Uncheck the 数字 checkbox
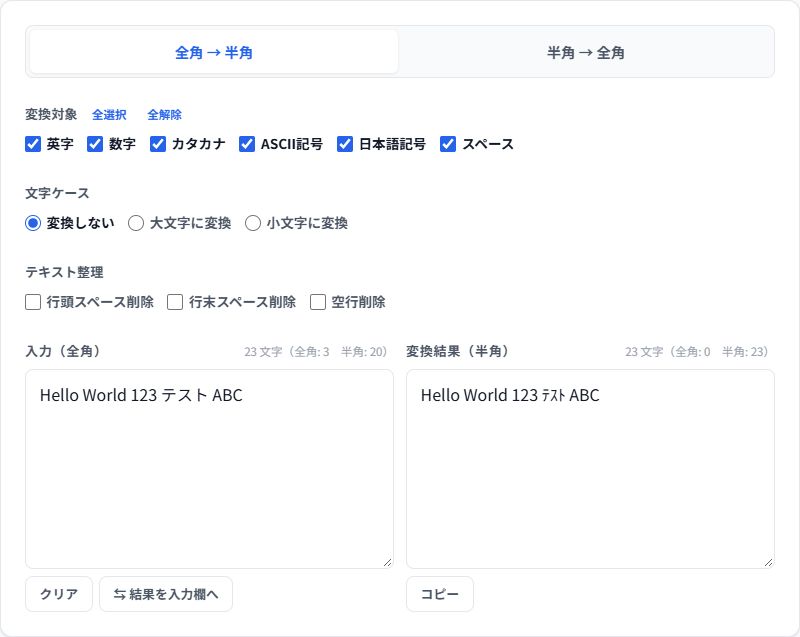 [95, 144]
